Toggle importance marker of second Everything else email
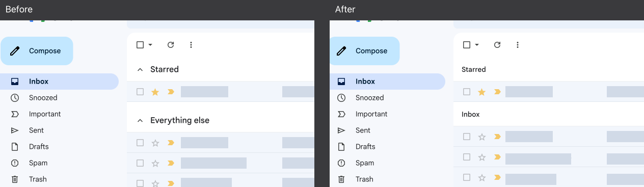This screenshot has width=644, height=187. click(x=171, y=163)
